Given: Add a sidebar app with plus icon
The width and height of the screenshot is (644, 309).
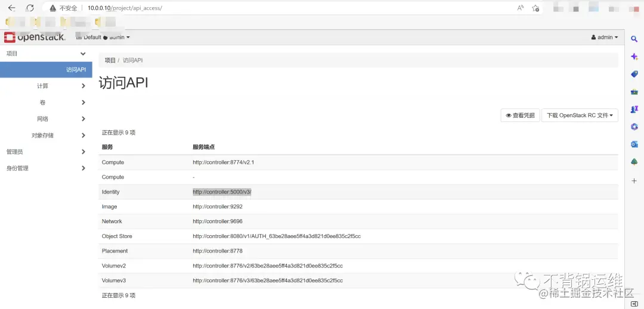Looking at the screenshot, I should tap(634, 181).
